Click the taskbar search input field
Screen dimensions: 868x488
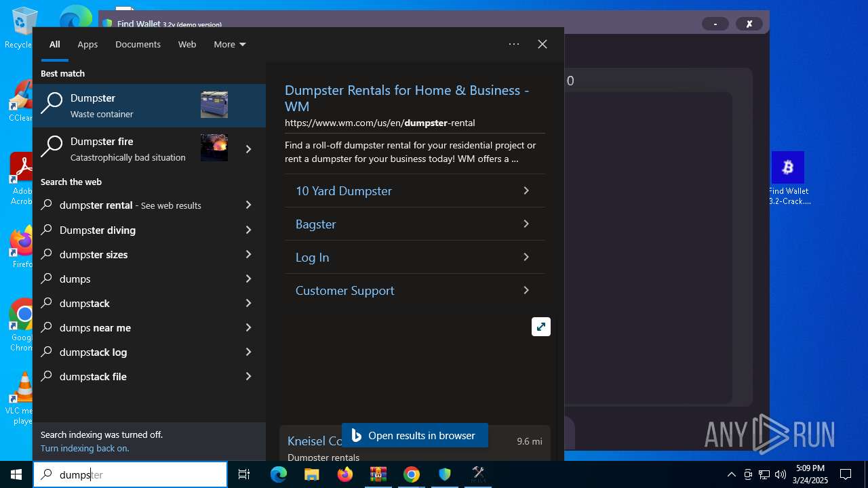(130, 474)
